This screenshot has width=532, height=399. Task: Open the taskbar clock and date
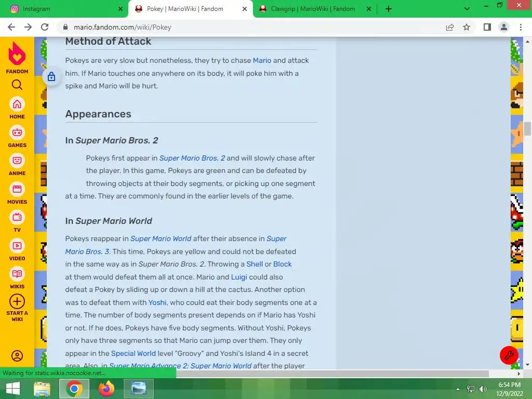pyautogui.click(x=510, y=389)
